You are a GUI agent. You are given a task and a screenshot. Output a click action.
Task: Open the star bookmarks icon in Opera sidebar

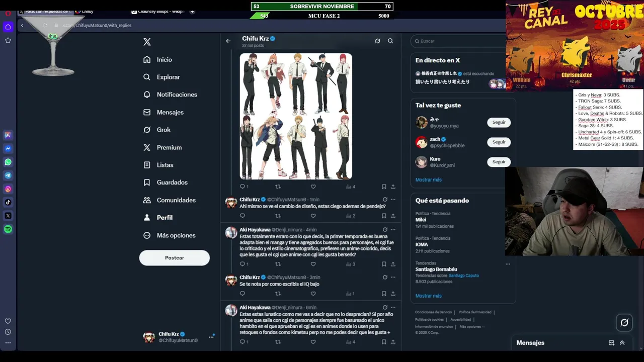8,40
